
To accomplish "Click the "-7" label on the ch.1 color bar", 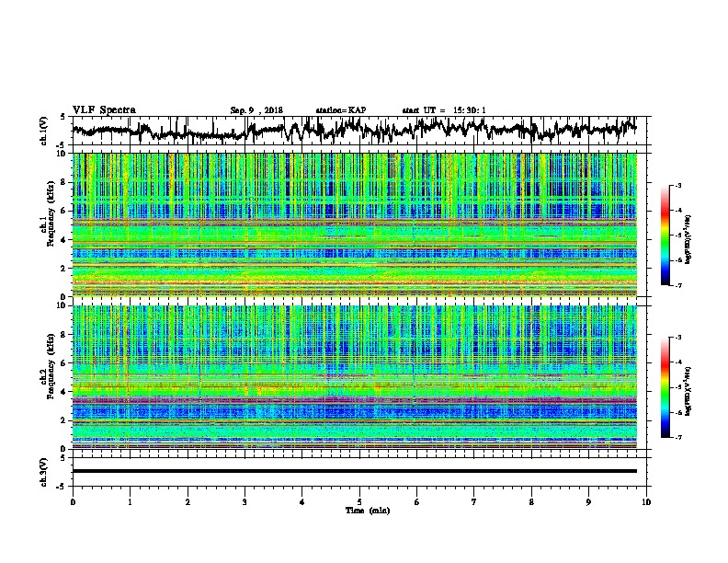I will click(677, 285).
